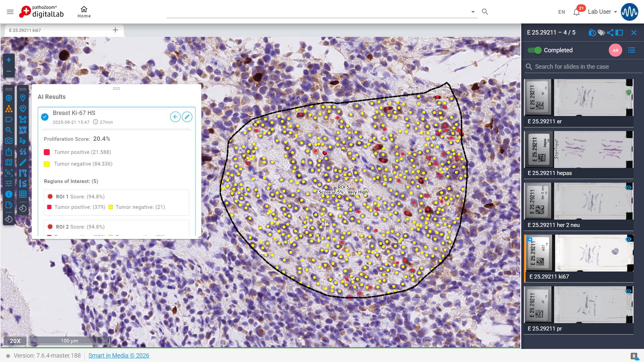Go to the Home menu
Screen dimensions: 644x362
[84, 12]
